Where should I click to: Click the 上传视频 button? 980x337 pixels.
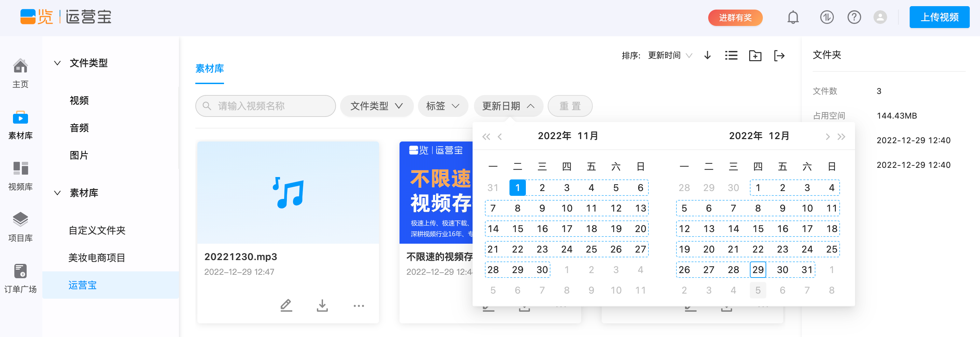[939, 17]
